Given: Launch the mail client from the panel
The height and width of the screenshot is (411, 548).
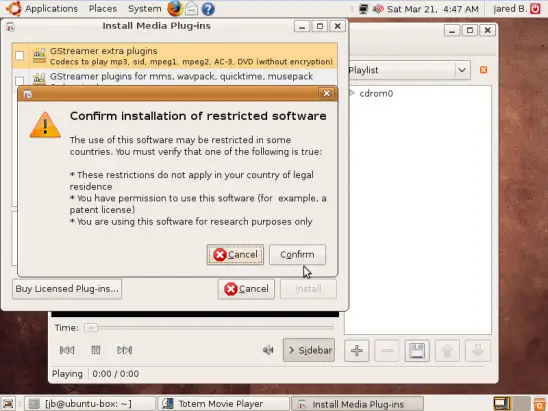Looking at the screenshot, I should pos(191,9).
